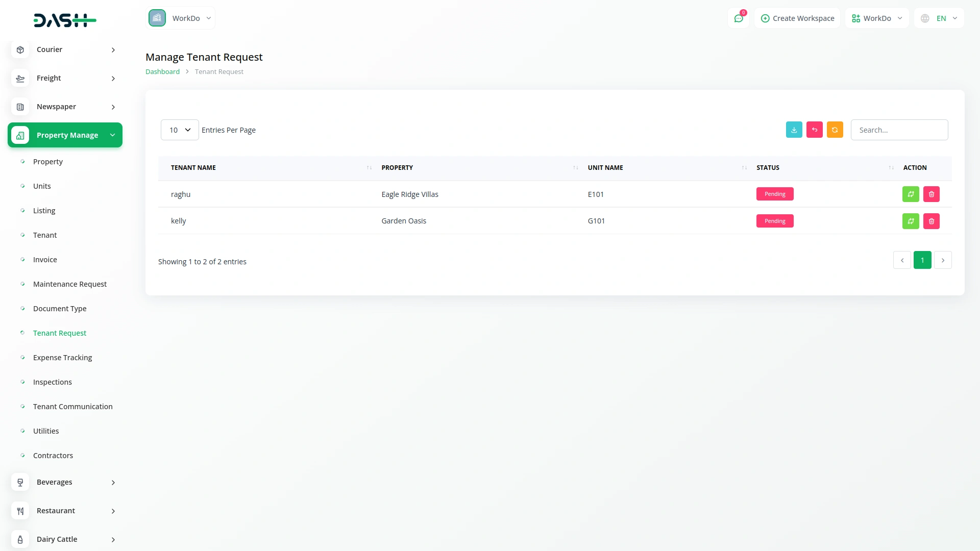This screenshot has width=980, height=551.
Task: Click the orange refresh icon
Action: pos(835,130)
